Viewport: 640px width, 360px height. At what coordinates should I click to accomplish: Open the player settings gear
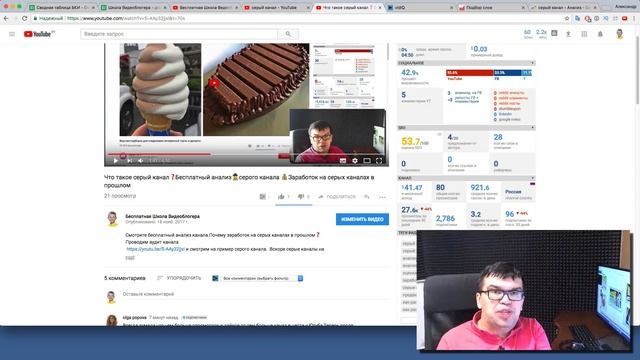(355, 161)
